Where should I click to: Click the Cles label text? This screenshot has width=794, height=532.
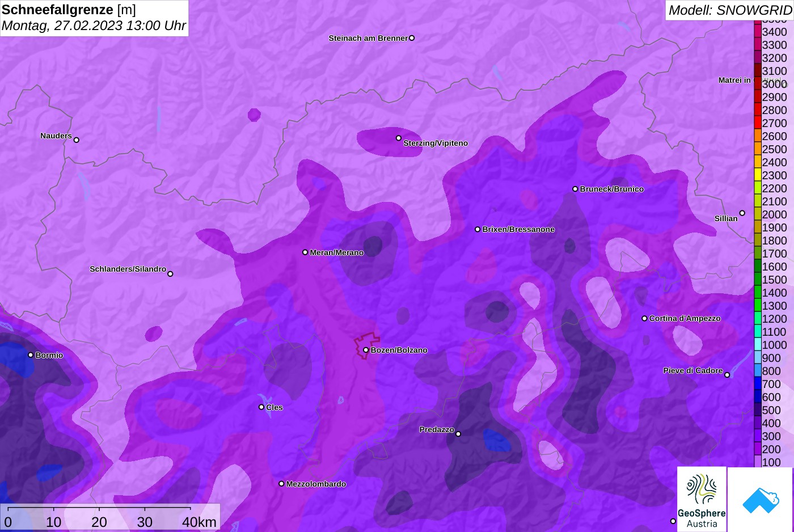click(274, 407)
